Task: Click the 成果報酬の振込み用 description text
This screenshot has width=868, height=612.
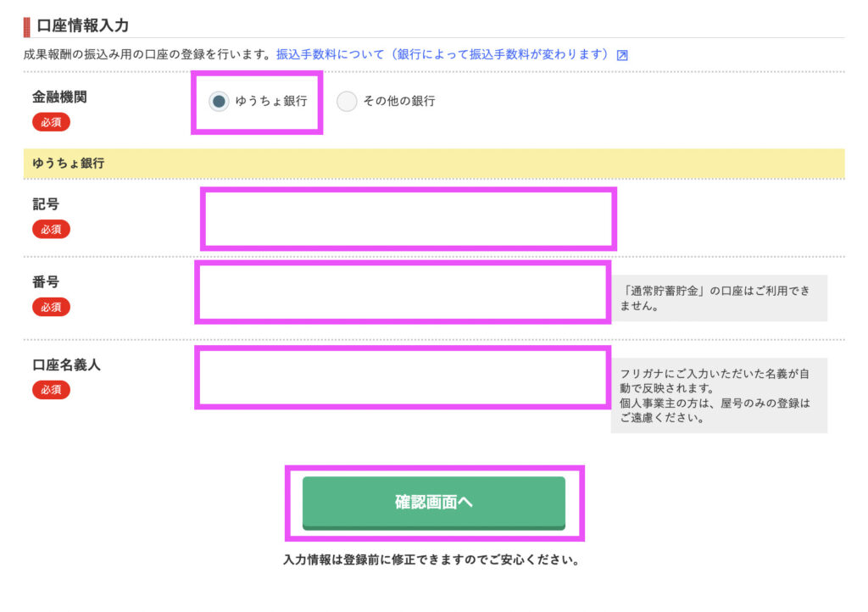Action: [x=147, y=54]
